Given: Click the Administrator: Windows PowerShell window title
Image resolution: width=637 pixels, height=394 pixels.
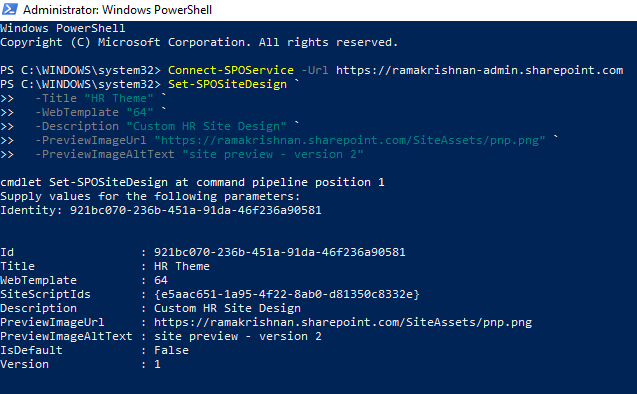Looking at the screenshot, I should pos(117,10).
